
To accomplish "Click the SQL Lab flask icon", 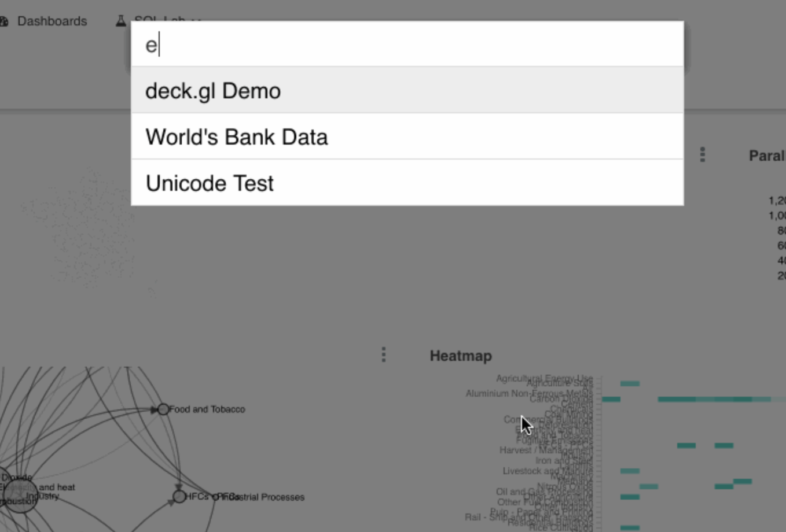I will [120, 20].
